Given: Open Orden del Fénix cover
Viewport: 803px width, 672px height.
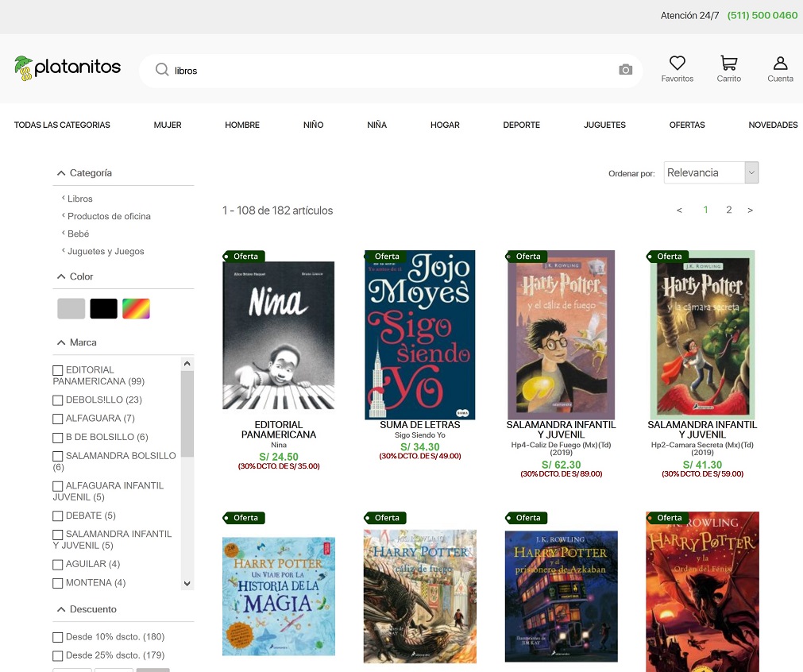Looking at the screenshot, I should click(x=703, y=592).
